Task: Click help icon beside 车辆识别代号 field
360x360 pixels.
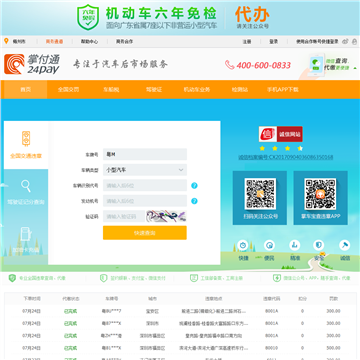Action: click(194, 186)
